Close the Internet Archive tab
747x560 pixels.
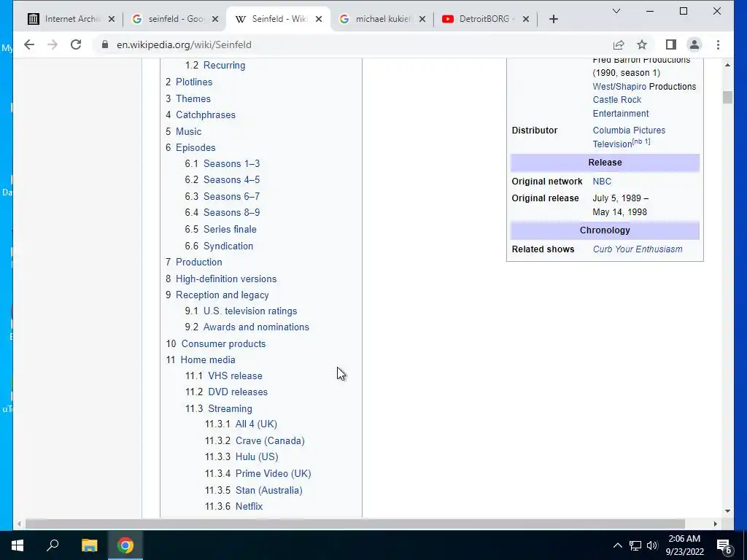(111, 19)
